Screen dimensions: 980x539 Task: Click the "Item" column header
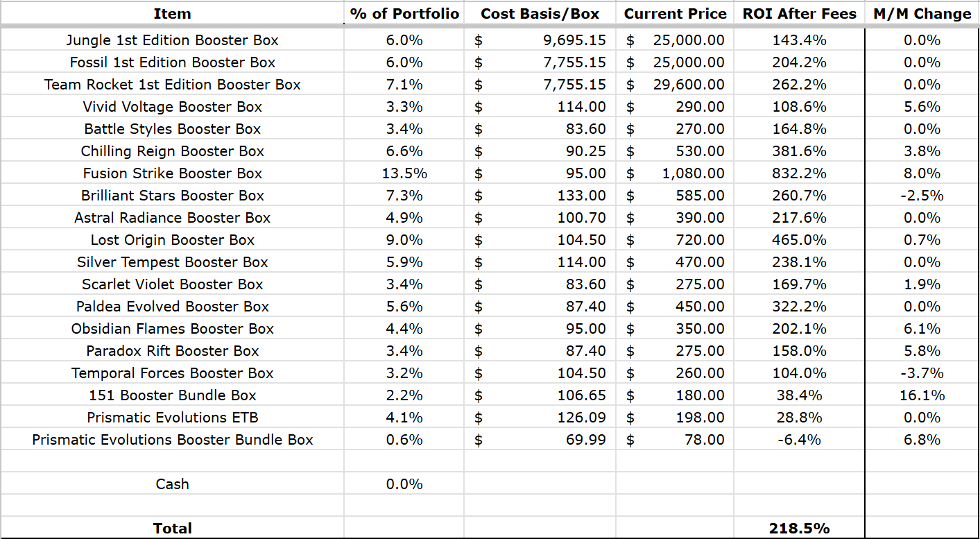tap(172, 14)
